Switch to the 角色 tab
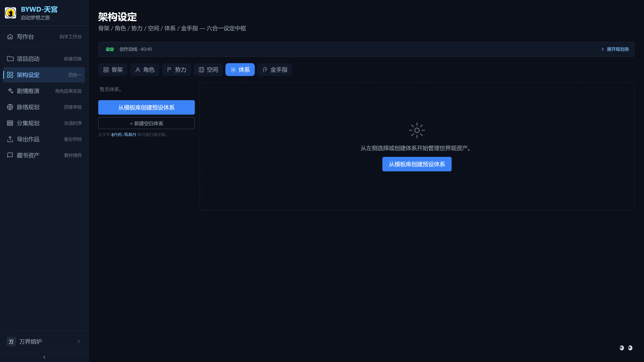This screenshot has width=644, height=362. tap(145, 70)
